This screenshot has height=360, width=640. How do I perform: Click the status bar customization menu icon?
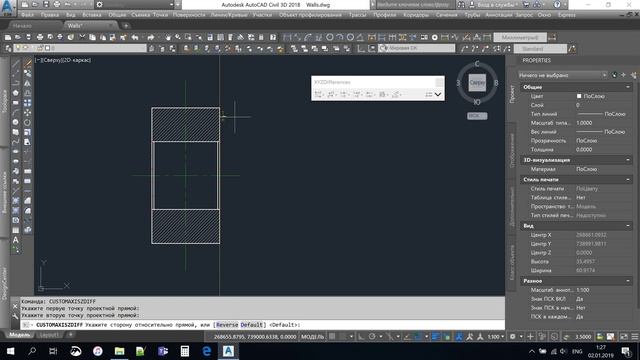tap(635, 337)
